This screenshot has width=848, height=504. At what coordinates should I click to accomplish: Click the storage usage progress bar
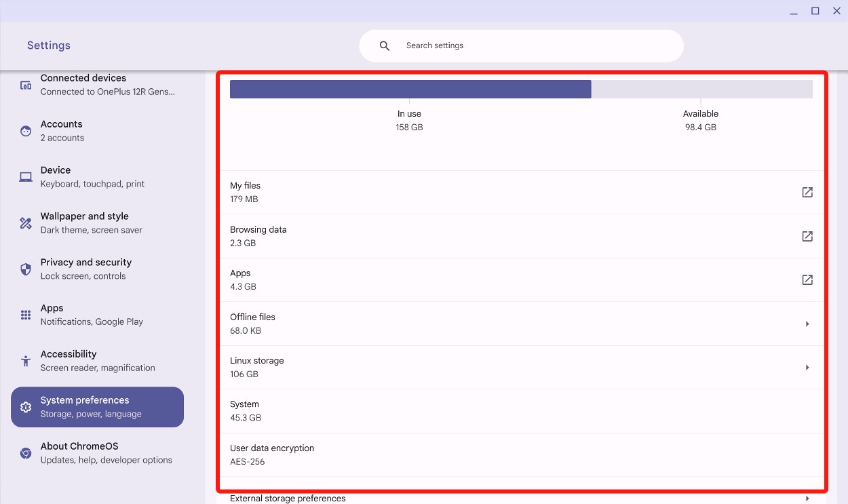tap(521, 89)
